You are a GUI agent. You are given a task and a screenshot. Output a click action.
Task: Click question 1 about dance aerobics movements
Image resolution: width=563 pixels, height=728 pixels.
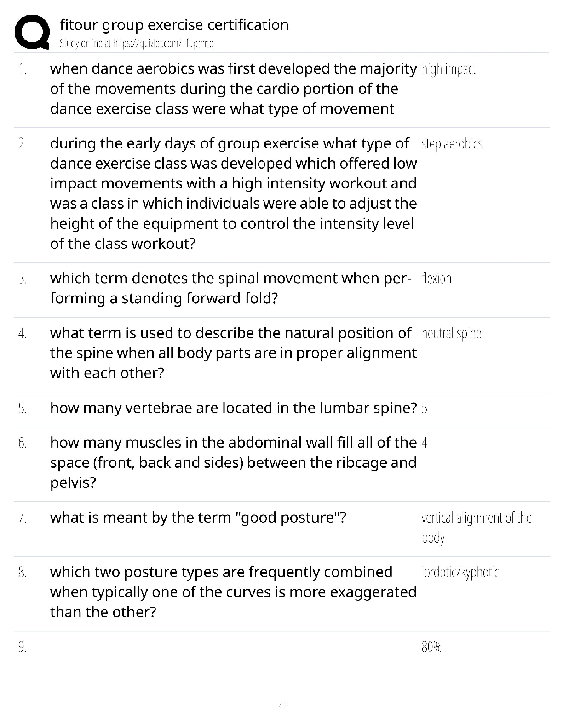click(233, 89)
